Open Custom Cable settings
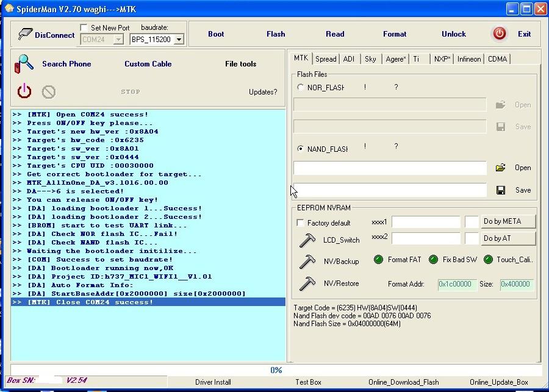Screen dimensions: 549x392 148,63
